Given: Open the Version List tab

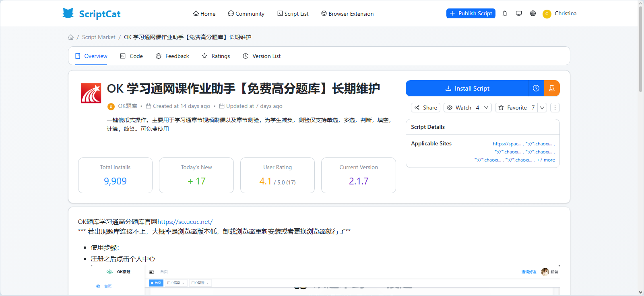Looking at the screenshot, I should click(x=262, y=56).
